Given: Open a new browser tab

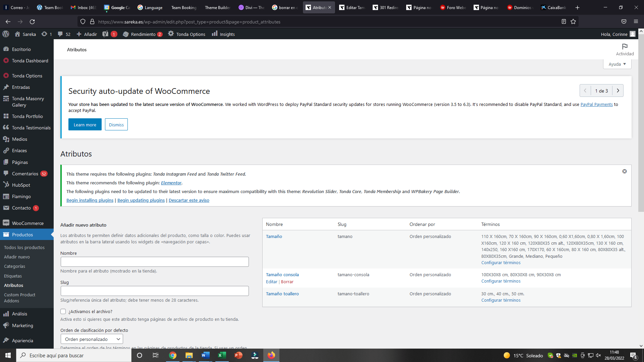Looking at the screenshot, I should tap(577, 7).
